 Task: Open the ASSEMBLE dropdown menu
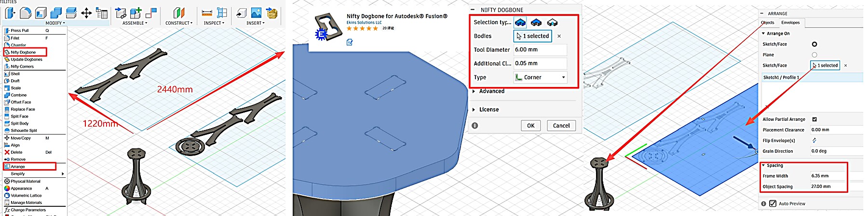pyautogui.click(x=135, y=23)
